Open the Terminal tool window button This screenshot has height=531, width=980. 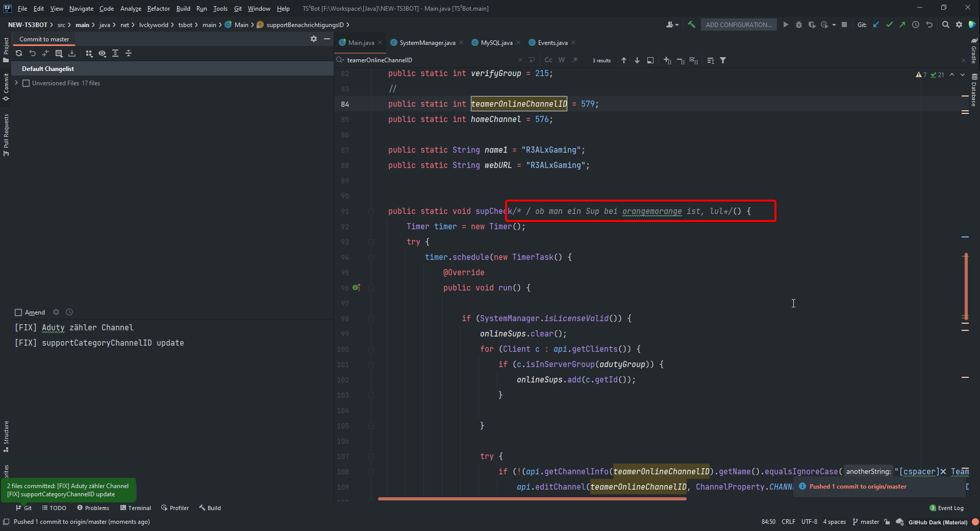coord(136,508)
